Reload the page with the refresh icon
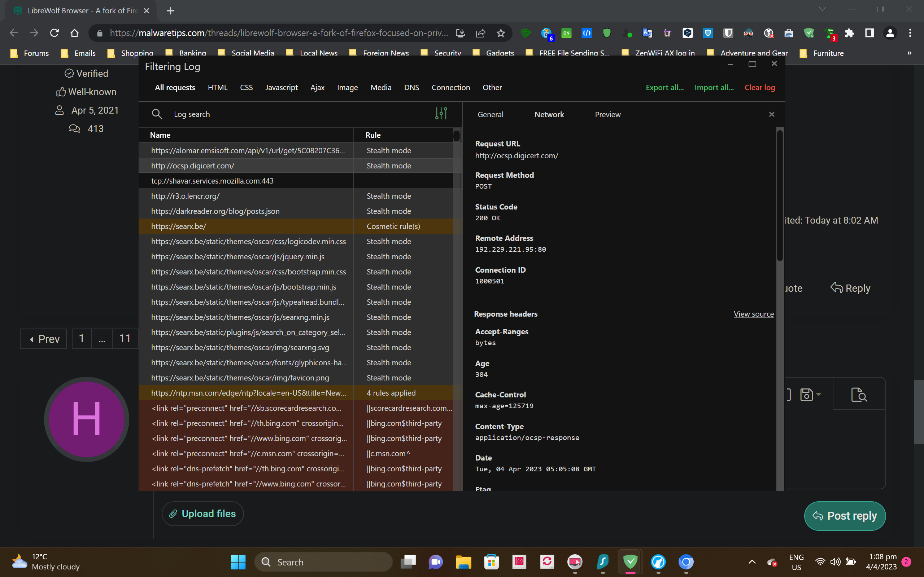 tap(54, 33)
